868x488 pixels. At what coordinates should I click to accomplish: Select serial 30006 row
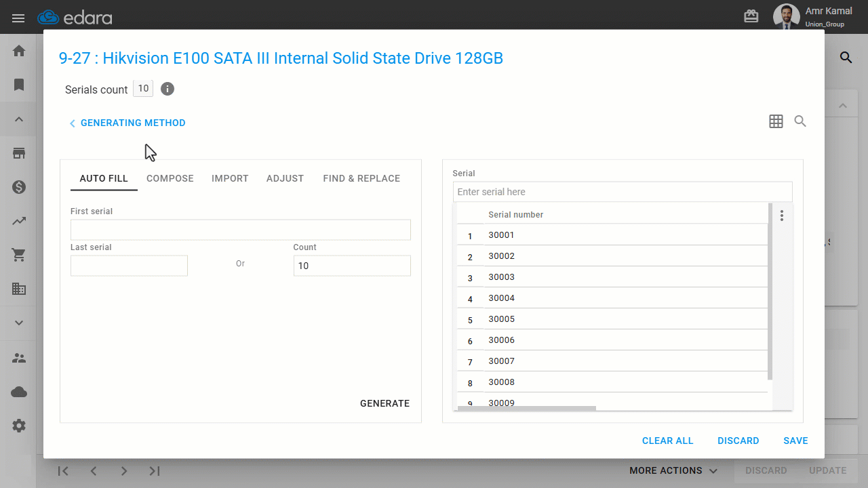click(612, 340)
